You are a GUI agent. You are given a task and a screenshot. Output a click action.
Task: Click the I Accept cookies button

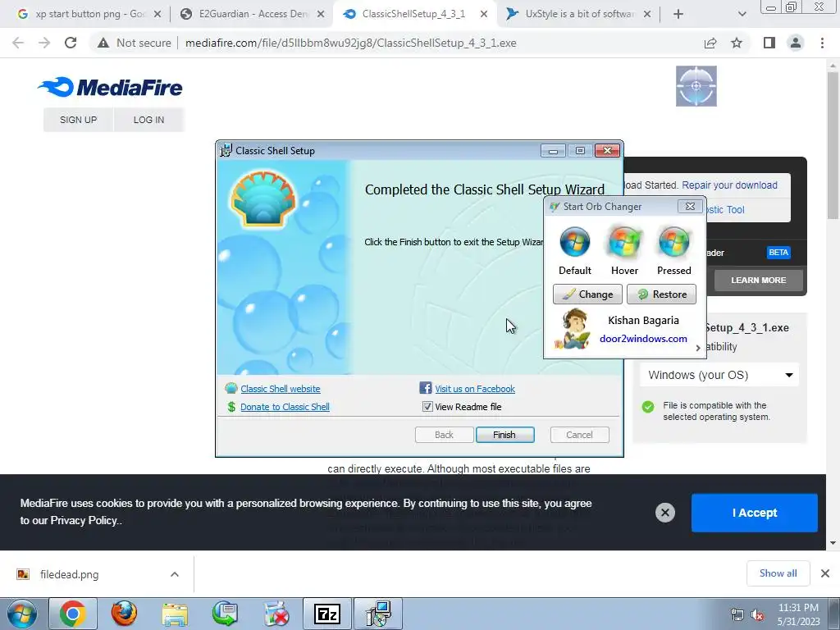(x=755, y=513)
